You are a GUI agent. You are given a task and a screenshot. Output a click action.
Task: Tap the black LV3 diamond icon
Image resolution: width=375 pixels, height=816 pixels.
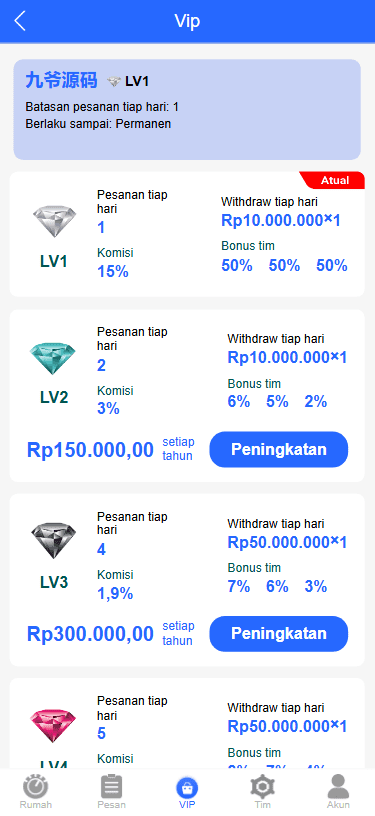(53, 541)
